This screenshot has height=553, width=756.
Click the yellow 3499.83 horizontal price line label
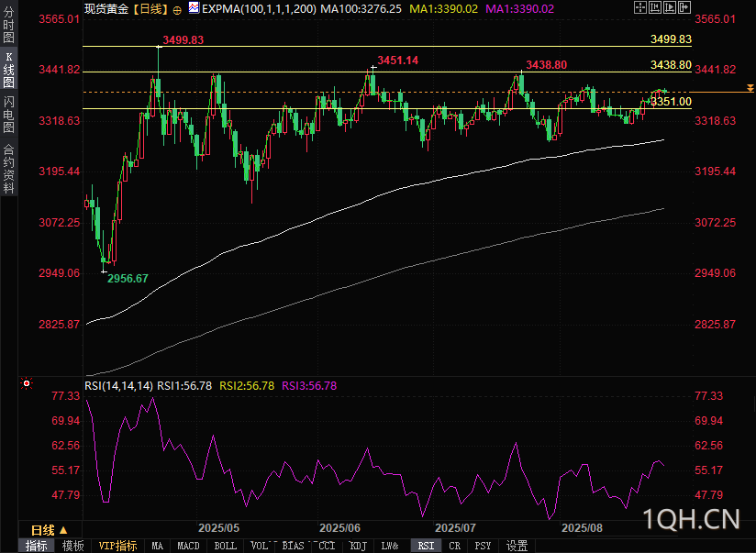(670, 40)
